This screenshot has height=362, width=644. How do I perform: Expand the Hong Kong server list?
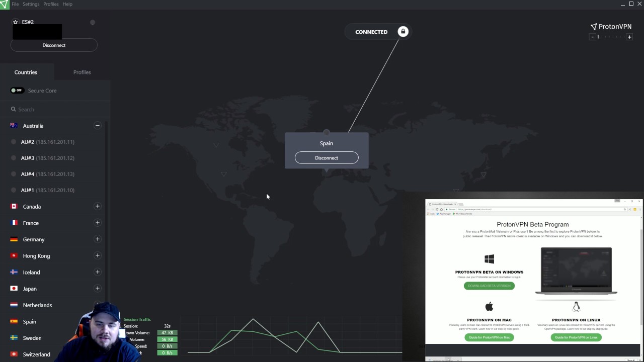pos(98,255)
